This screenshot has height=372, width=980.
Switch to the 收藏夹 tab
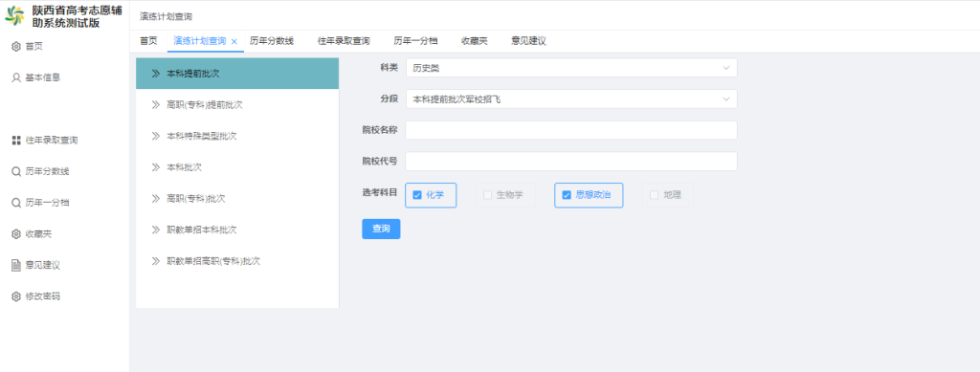(x=475, y=41)
